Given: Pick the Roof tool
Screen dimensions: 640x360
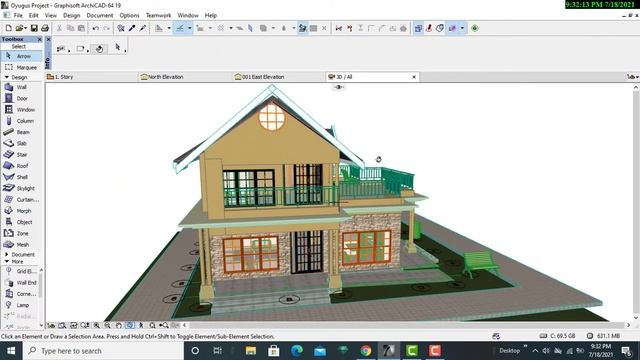Looking at the screenshot, I should click(22, 166).
